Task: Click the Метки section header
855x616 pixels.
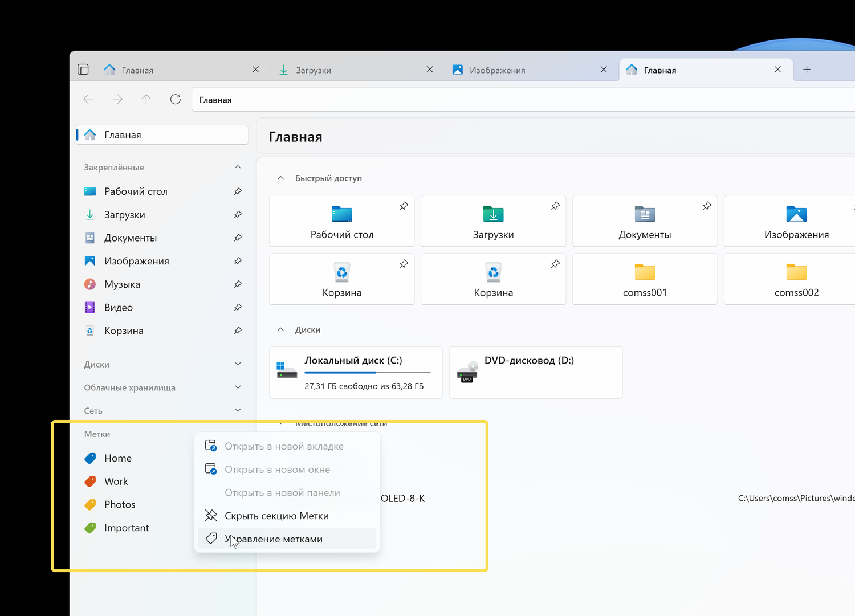Action: pyautogui.click(x=97, y=434)
